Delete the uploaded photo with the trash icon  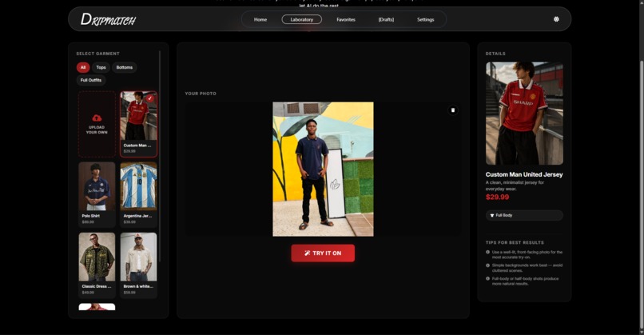point(452,110)
